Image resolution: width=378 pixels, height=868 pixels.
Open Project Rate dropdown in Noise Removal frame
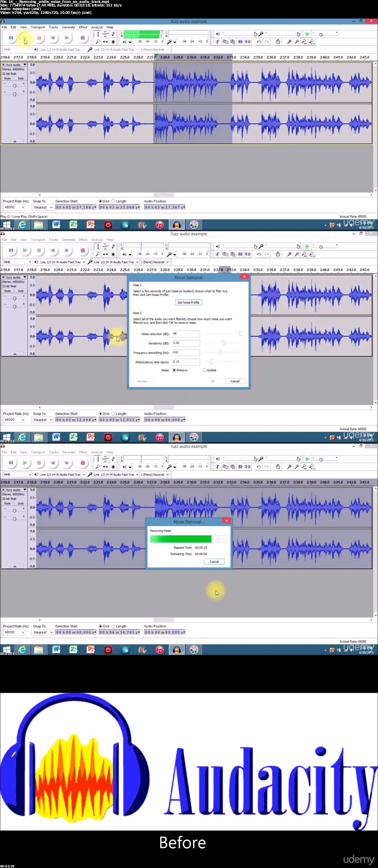[x=14, y=420]
